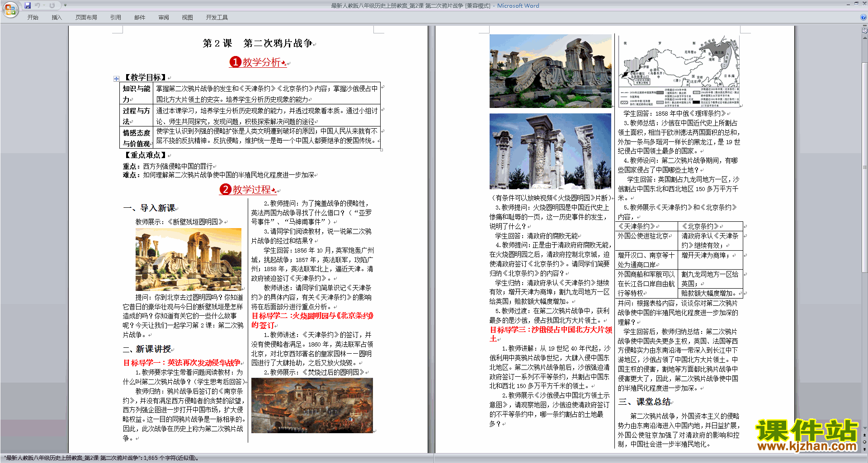The width and height of the screenshot is (868, 463).
Task: Click the 一、导入新课 heading
Action: (149, 208)
